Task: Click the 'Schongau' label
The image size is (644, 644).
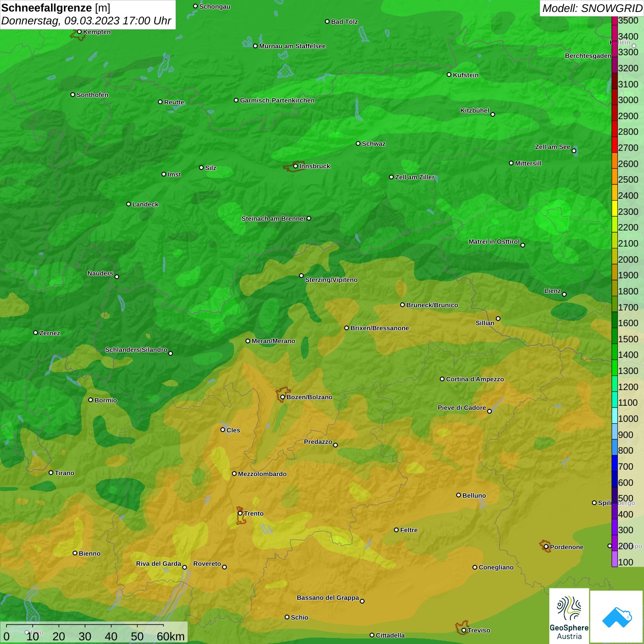Action: coord(215,6)
